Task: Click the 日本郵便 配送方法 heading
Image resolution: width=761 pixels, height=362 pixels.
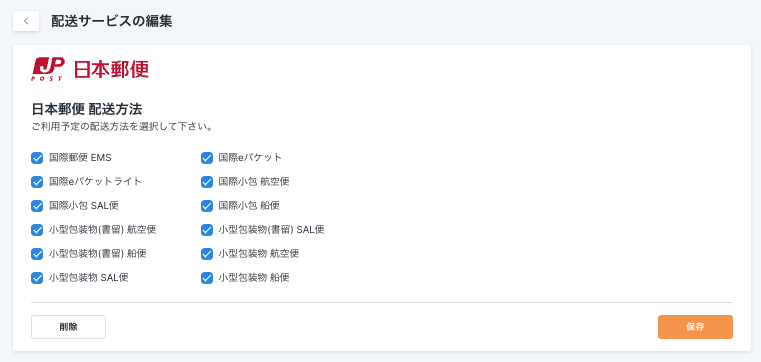Action: (x=87, y=109)
